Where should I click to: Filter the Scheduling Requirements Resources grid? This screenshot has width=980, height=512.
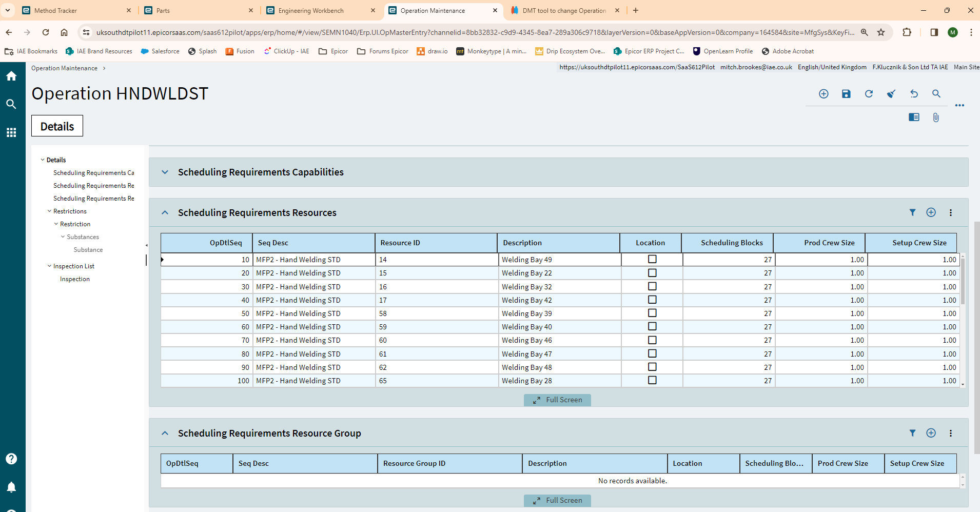[x=912, y=212]
